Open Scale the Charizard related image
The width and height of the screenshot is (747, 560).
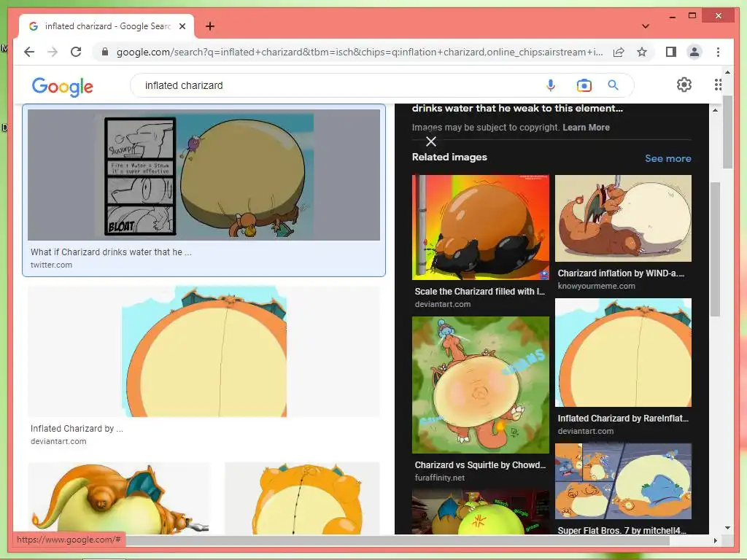pos(480,227)
